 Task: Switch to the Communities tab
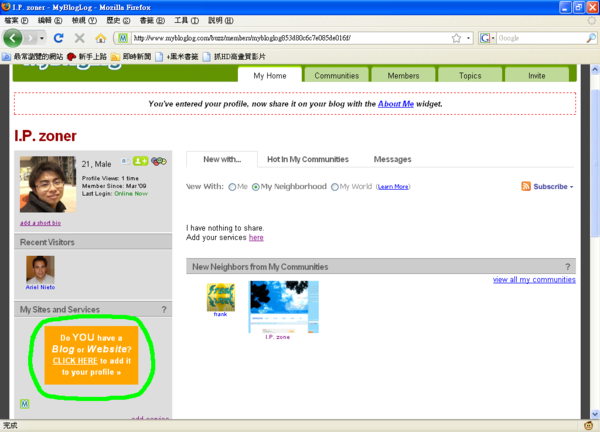(336, 75)
